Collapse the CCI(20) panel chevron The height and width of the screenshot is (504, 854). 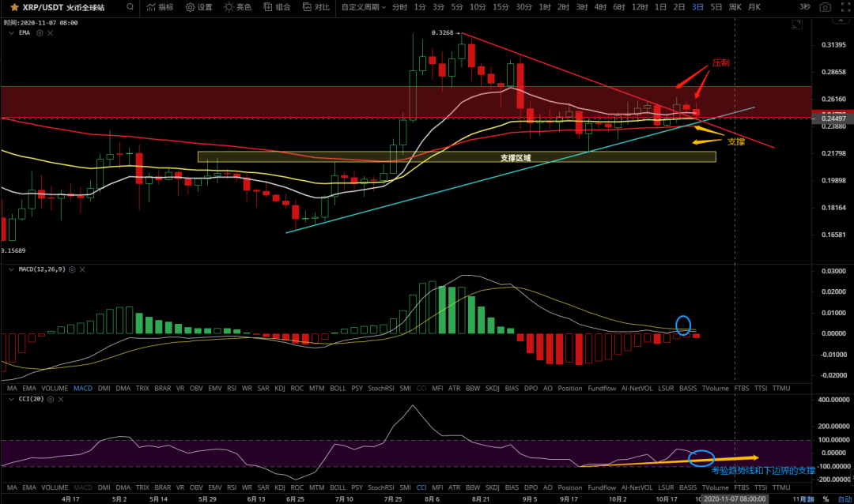coord(11,399)
